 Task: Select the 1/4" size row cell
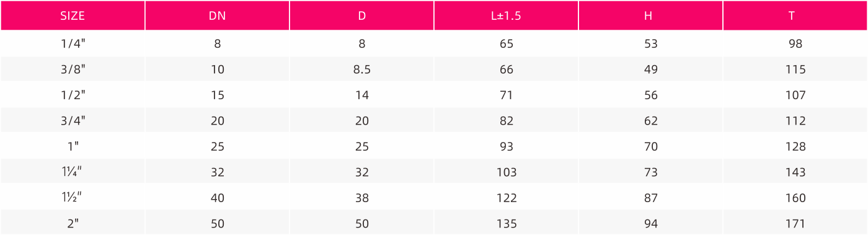pyautogui.click(x=73, y=43)
